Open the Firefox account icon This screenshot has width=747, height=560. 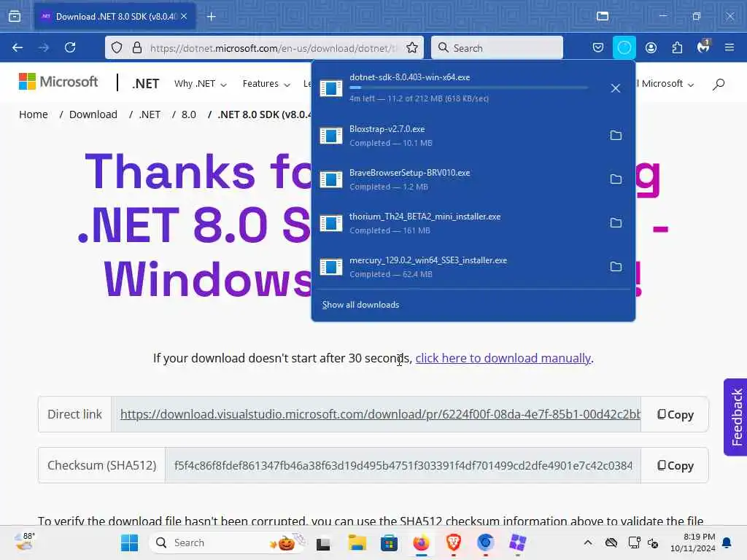point(651,47)
